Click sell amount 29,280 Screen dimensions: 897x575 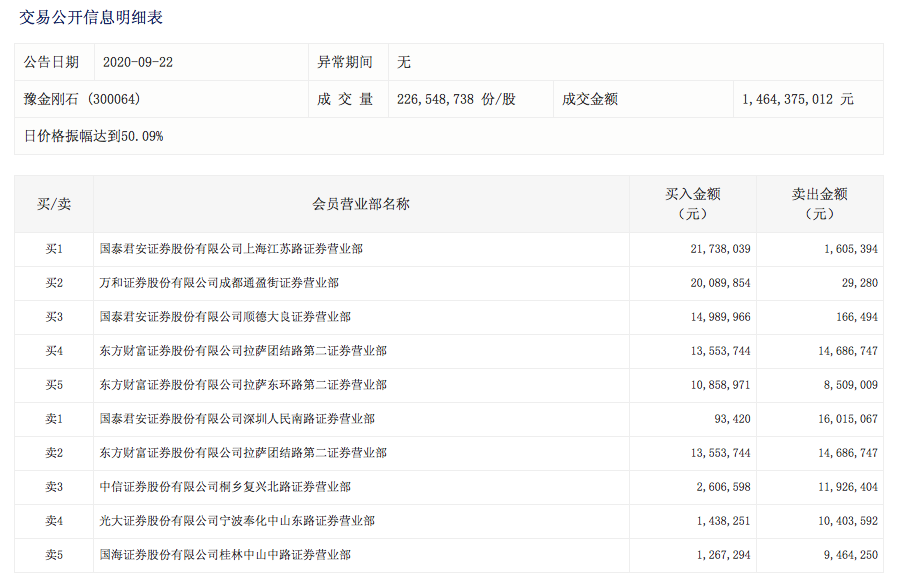point(860,283)
